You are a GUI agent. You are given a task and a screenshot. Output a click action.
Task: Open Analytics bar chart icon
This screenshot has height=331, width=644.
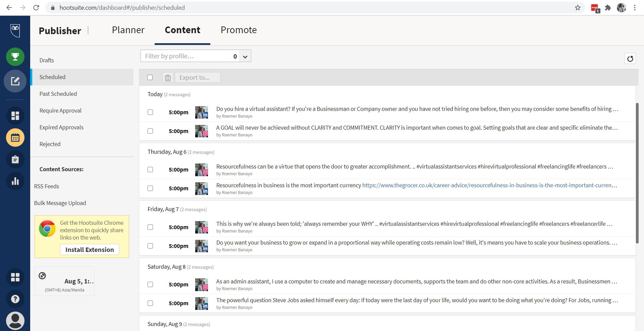[x=15, y=181]
